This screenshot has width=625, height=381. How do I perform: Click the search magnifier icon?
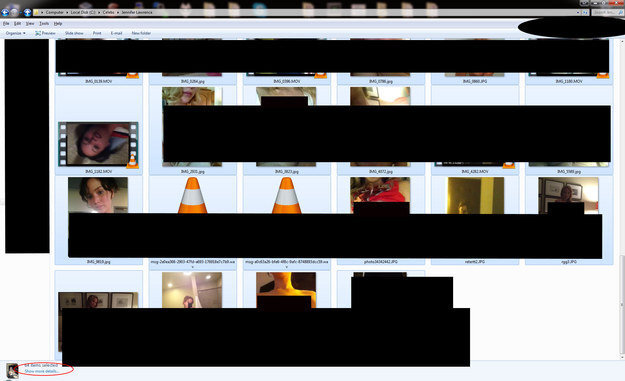coord(621,12)
